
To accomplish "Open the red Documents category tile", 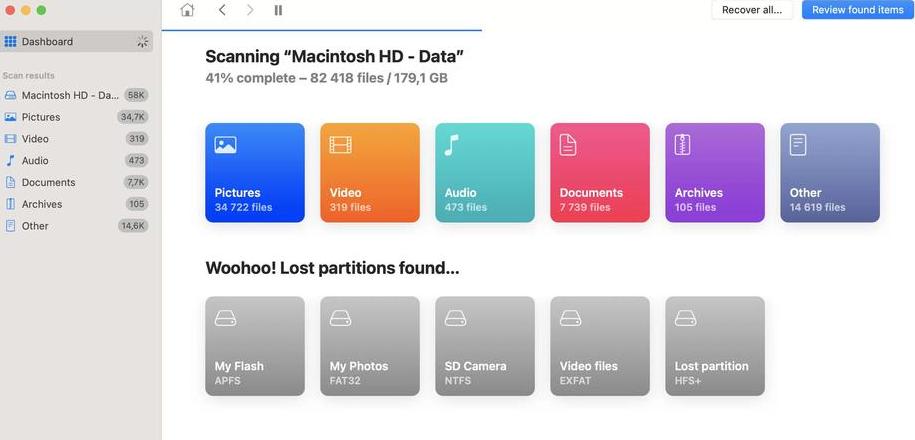I will pyautogui.click(x=600, y=173).
